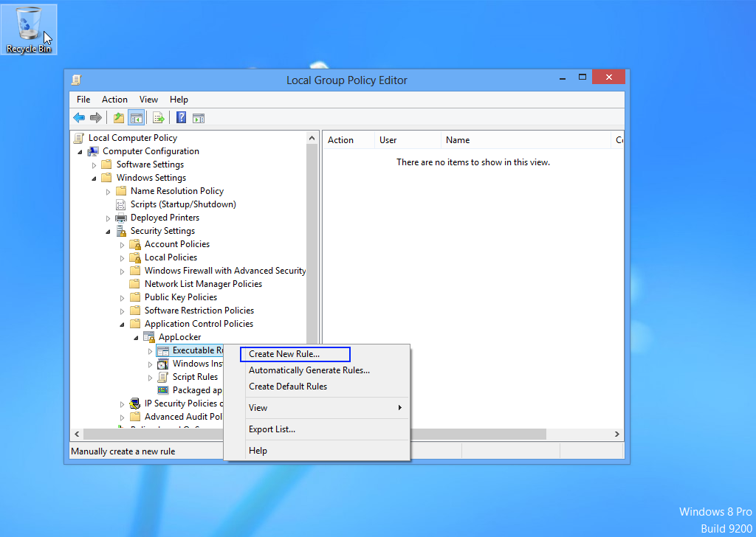
Task: Collapse the Security Settings tree node
Action: point(108,232)
